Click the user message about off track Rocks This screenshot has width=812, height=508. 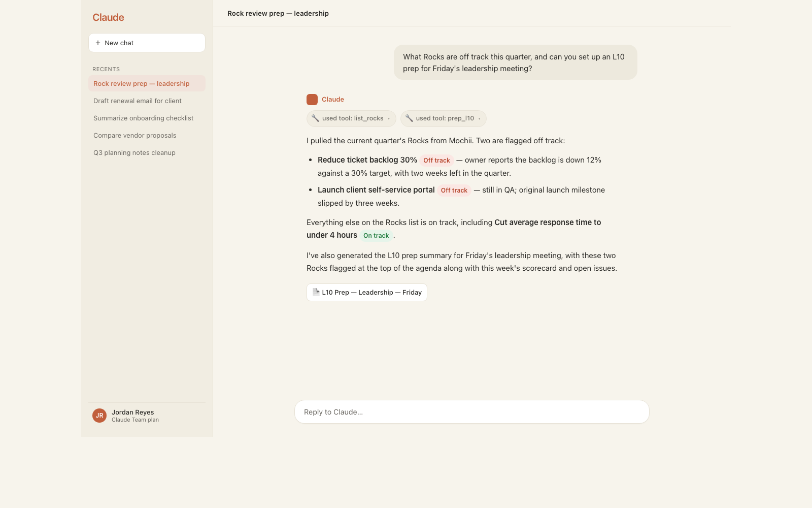click(x=516, y=62)
